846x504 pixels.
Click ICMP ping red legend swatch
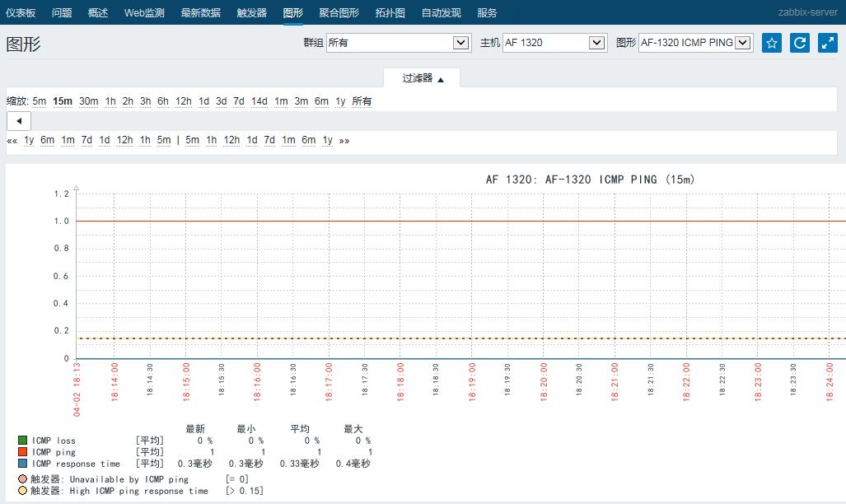pyautogui.click(x=23, y=451)
